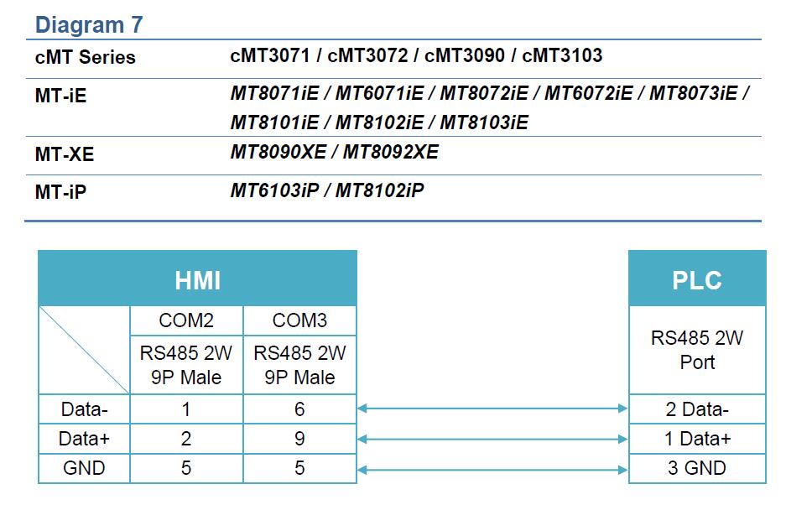Click the HMI table header
Image resolution: width=812 pixels, height=505 pixels.
pyautogui.click(x=197, y=279)
